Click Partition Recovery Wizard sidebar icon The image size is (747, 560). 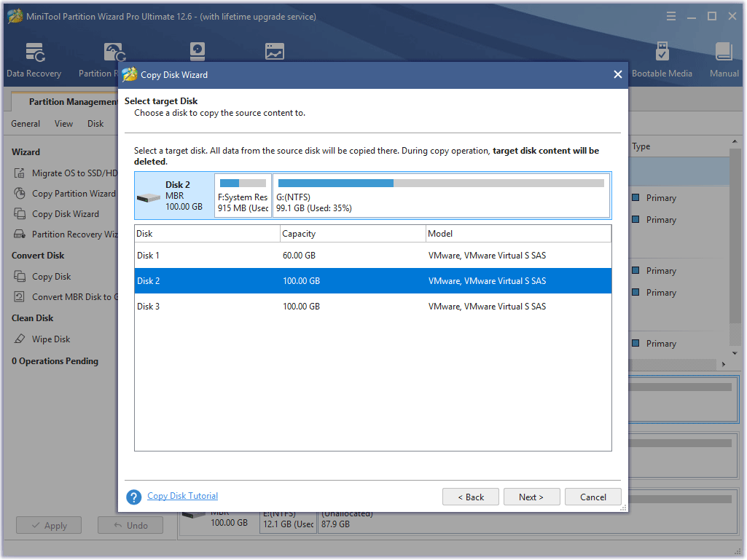tap(19, 234)
